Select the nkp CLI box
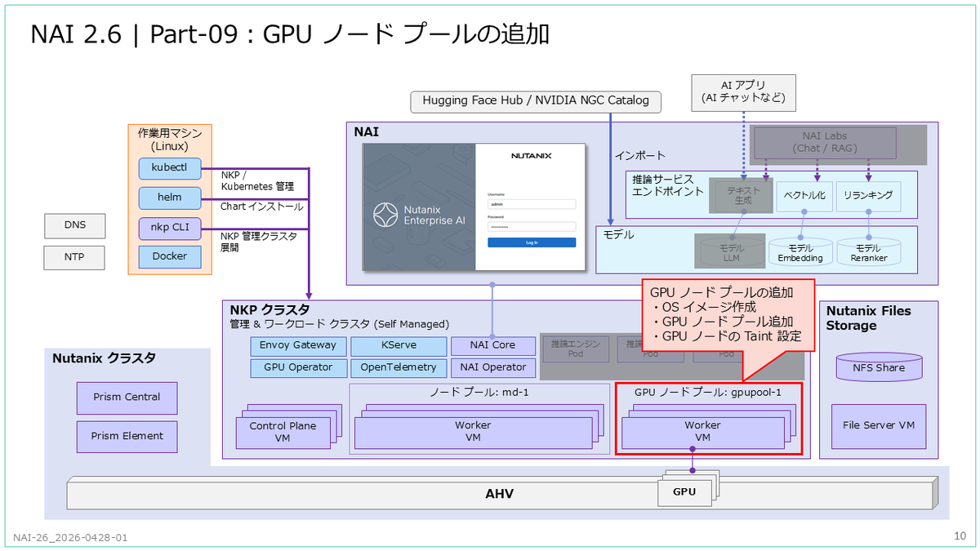Image resolution: width=980 pixels, height=551 pixels. pos(169,228)
